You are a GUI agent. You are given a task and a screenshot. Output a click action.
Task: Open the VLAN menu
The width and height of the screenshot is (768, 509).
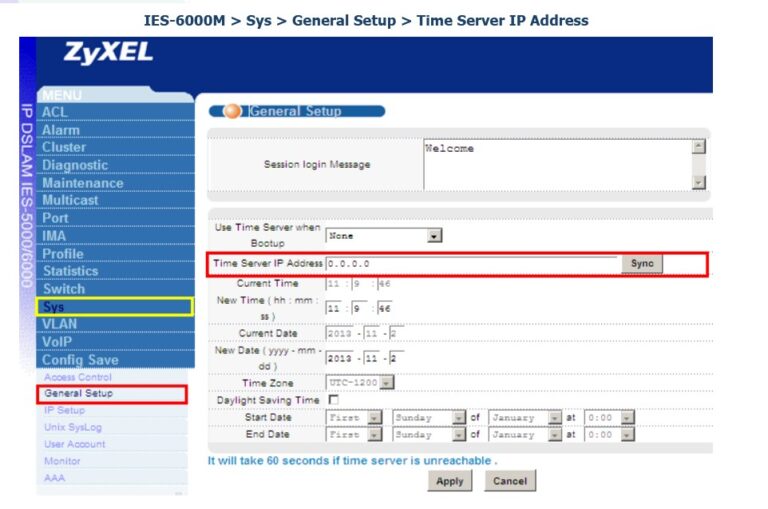point(116,324)
